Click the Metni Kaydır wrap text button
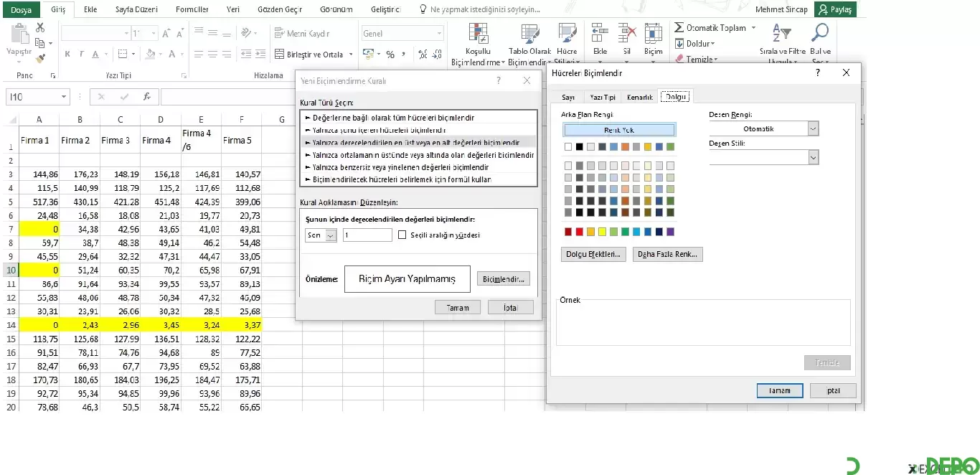 (x=302, y=34)
